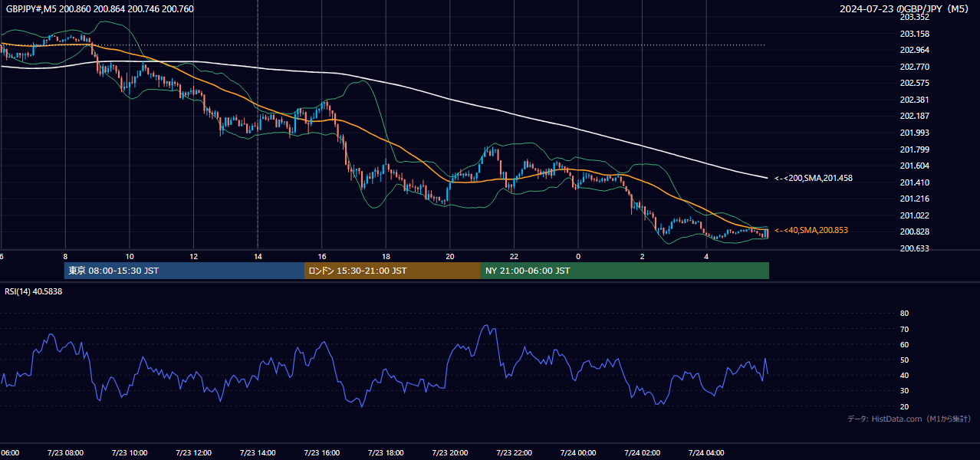Select time axis label 7/23 22:00
Image resolution: width=980 pixels, height=460 pixels.
[514, 452]
